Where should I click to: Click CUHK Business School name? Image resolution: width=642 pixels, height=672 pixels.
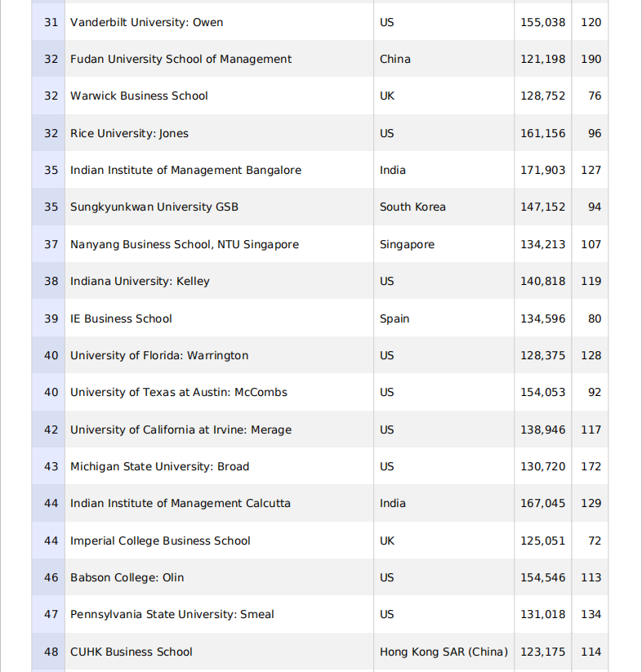tap(132, 652)
